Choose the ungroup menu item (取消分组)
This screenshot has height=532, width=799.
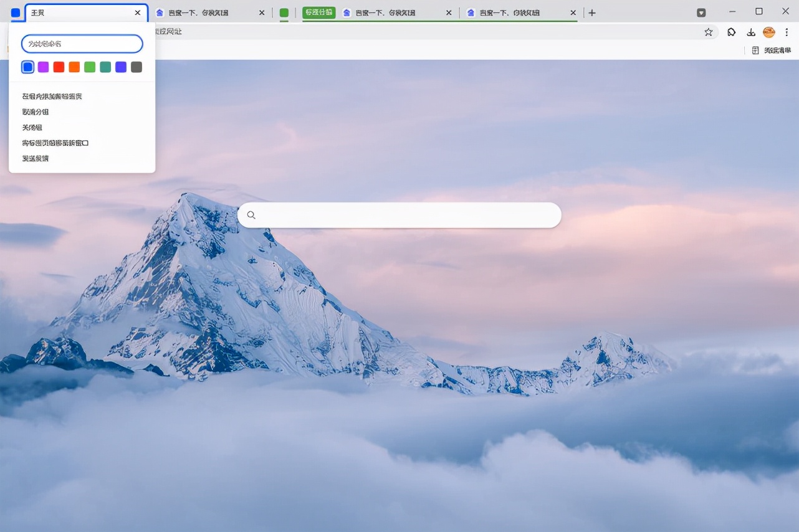pos(82,112)
